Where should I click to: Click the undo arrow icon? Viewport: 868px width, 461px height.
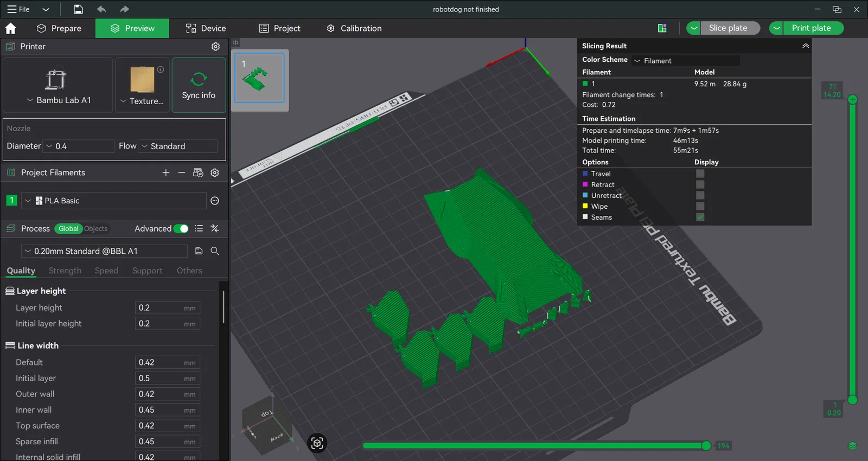101,9
